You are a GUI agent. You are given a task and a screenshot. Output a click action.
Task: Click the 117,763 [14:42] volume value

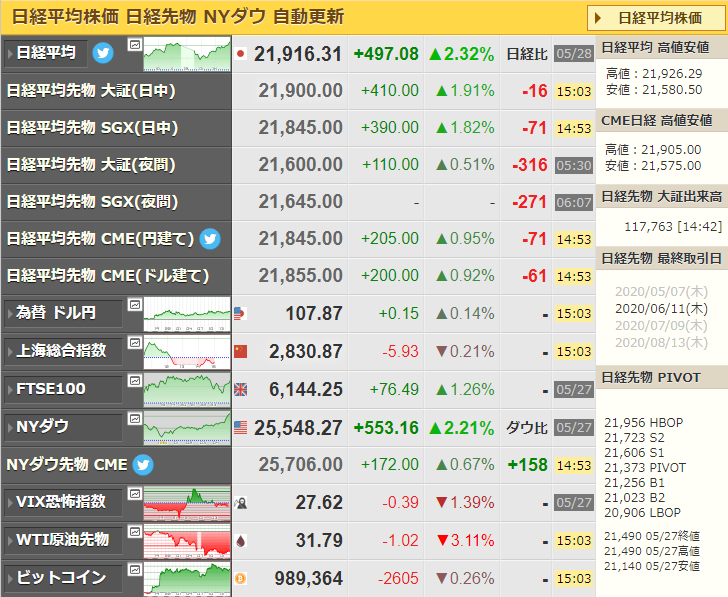click(x=673, y=227)
